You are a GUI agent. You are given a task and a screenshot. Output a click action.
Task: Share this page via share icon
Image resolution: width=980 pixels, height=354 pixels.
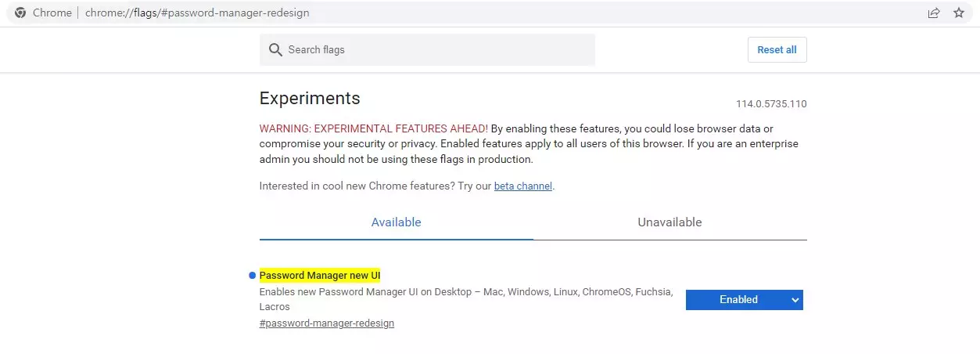tap(933, 13)
